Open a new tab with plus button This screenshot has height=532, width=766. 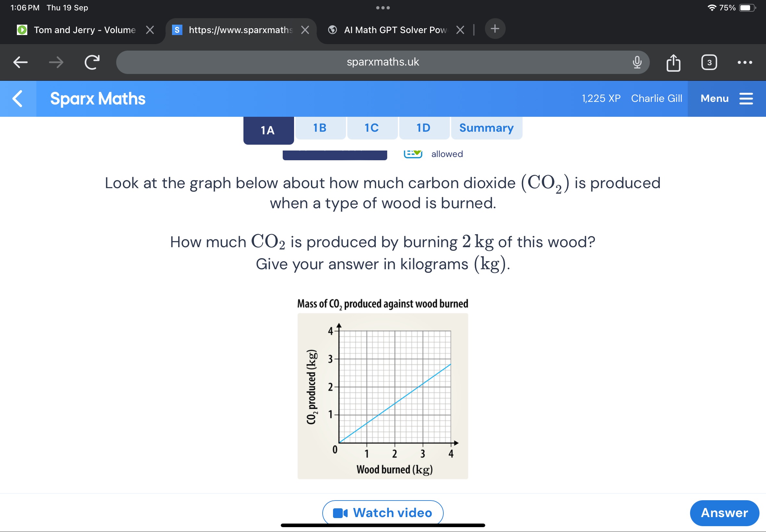[x=495, y=29]
